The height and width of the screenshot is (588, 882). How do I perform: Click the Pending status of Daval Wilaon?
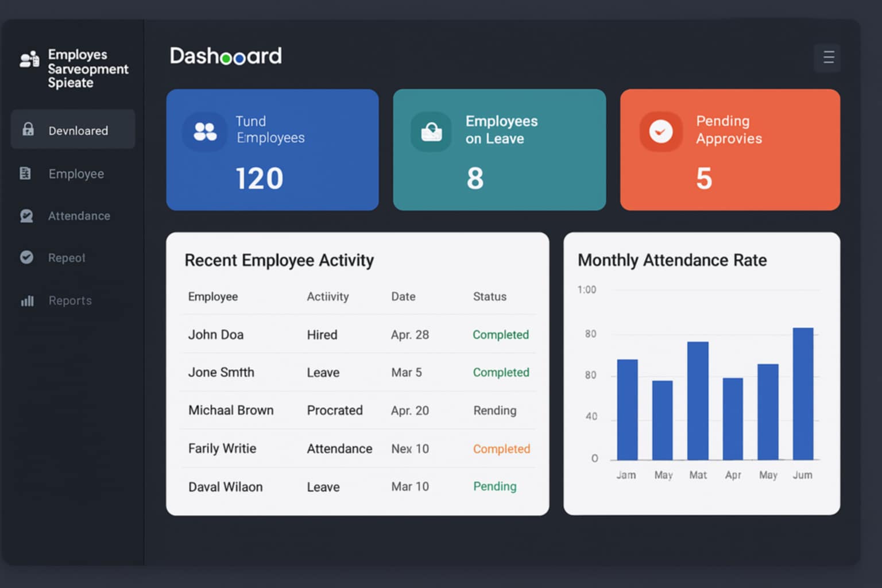click(x=494, y=486)
